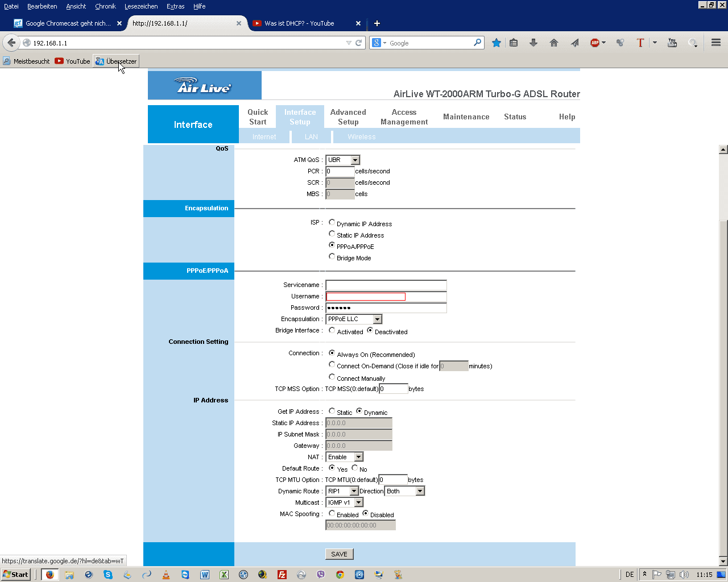Viewport: 728px width, 582px height.
Task: Open the Firefox hamburger menu
Action: tap(716, 43)
